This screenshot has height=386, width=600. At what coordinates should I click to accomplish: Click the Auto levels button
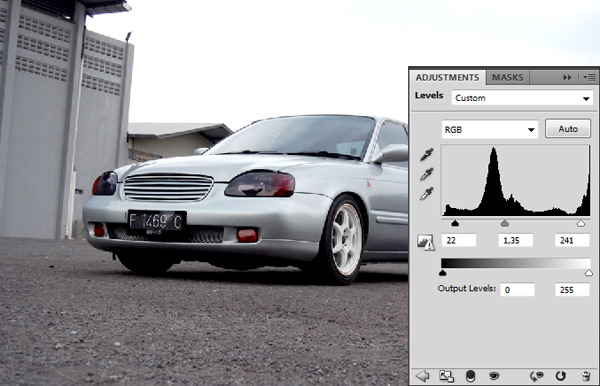click(568, 129)
